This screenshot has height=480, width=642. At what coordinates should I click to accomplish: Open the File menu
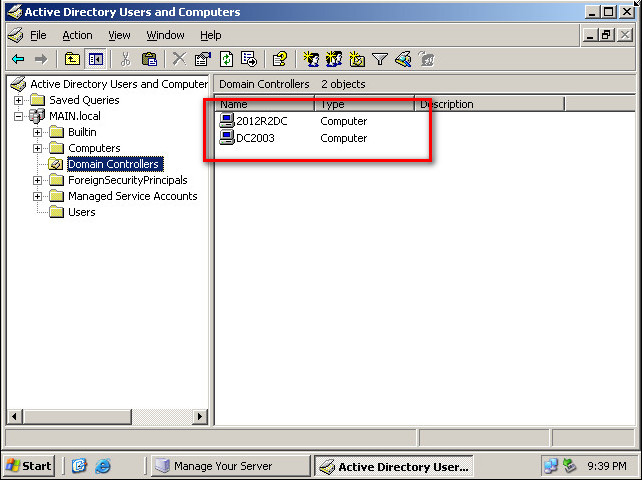[x=38, y=36]
